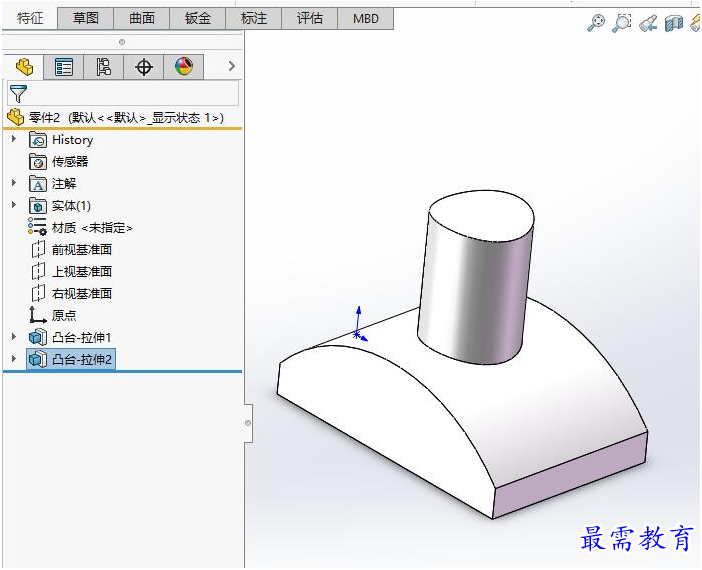Open the DimXpertManager crosshair tab

[144, 68]
